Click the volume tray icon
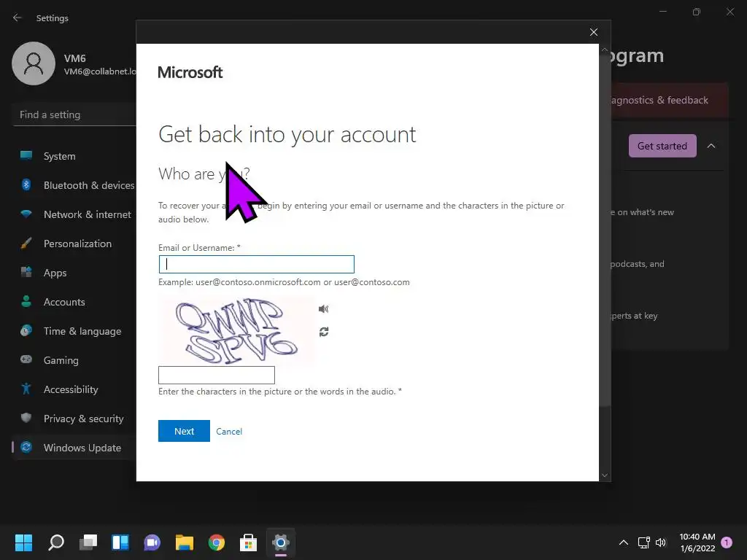 coord(661,542)
